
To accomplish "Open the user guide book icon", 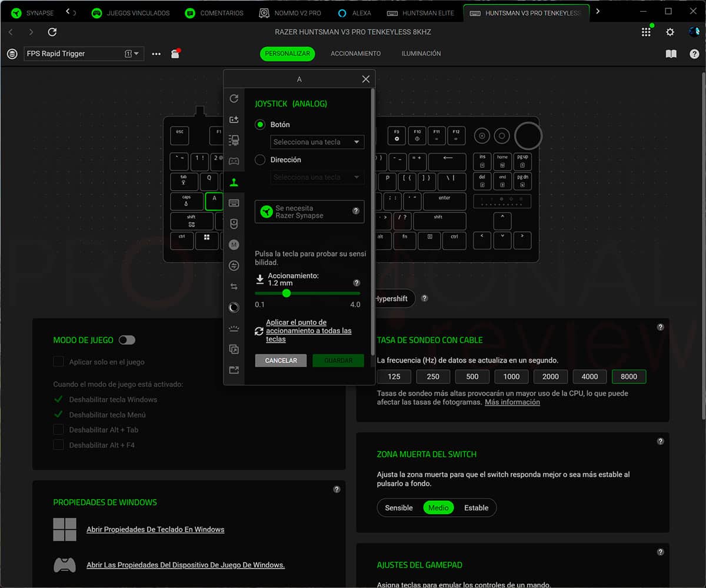I will [671, 54].
